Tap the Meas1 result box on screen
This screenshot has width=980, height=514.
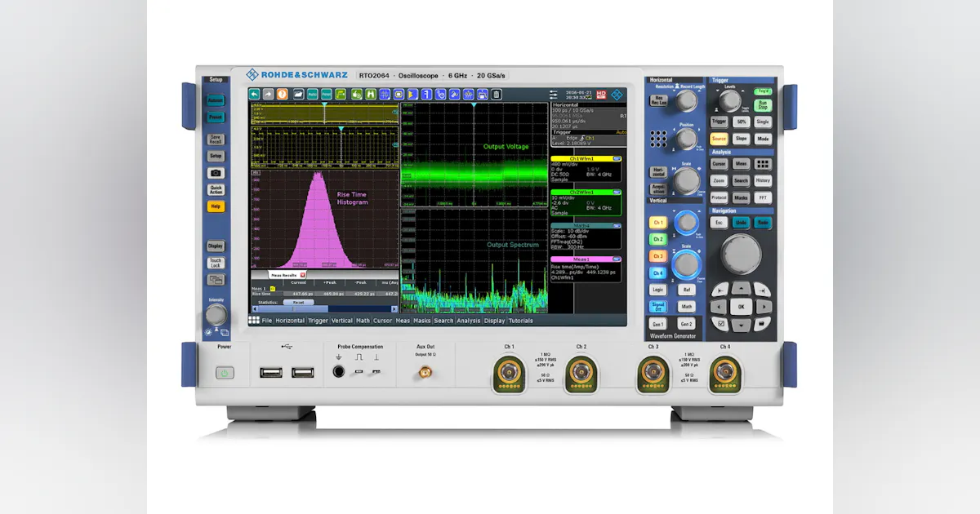tap(586, 268)
